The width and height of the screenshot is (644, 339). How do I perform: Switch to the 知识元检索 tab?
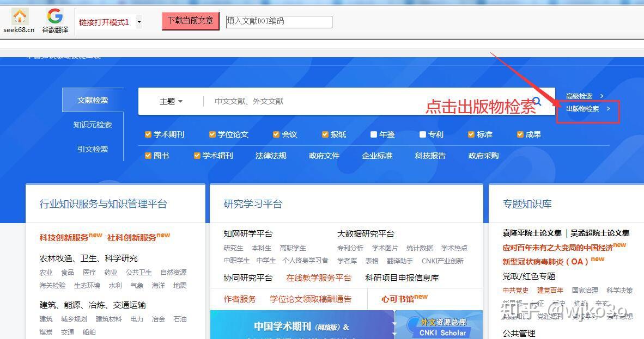tap(93, 125)
